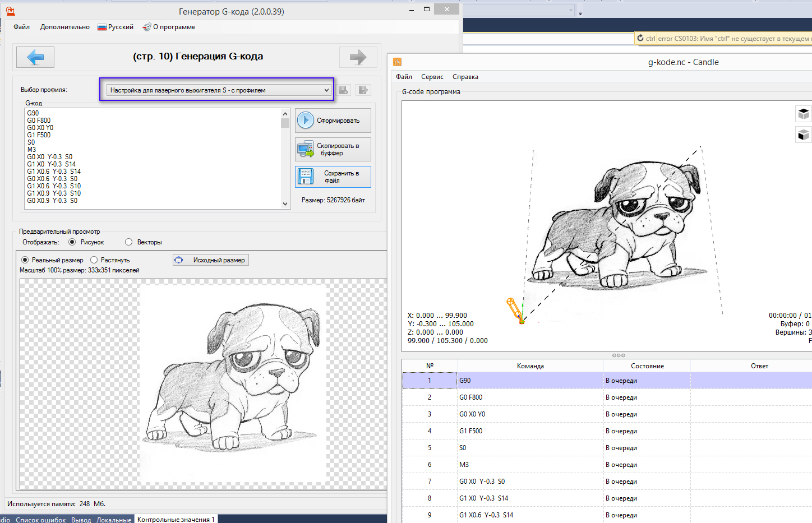Click the Candle window title bar icon
The height and width of the screenshot is (523, 812).
point(398,62)
